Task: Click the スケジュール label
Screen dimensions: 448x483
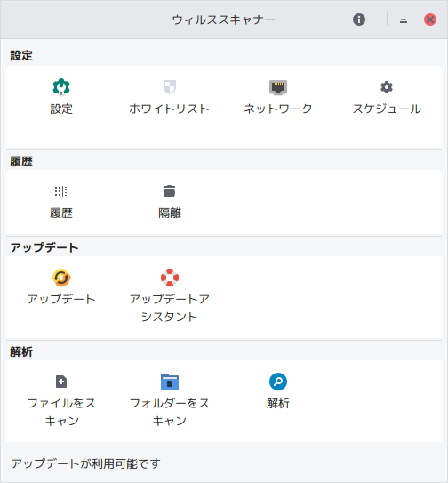Action: click(387, 109)
